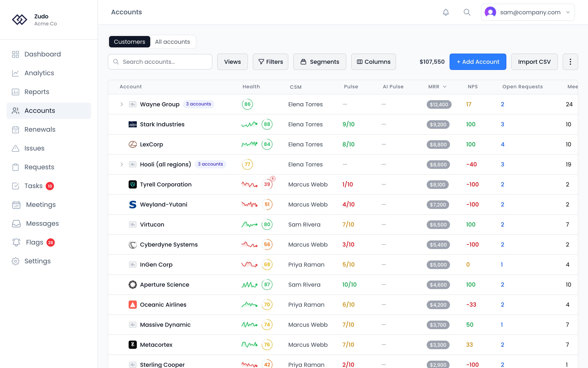Screen dimensions: 588x368
Task: Open the three-dot more options menu
Action: (x=570, y=62)
